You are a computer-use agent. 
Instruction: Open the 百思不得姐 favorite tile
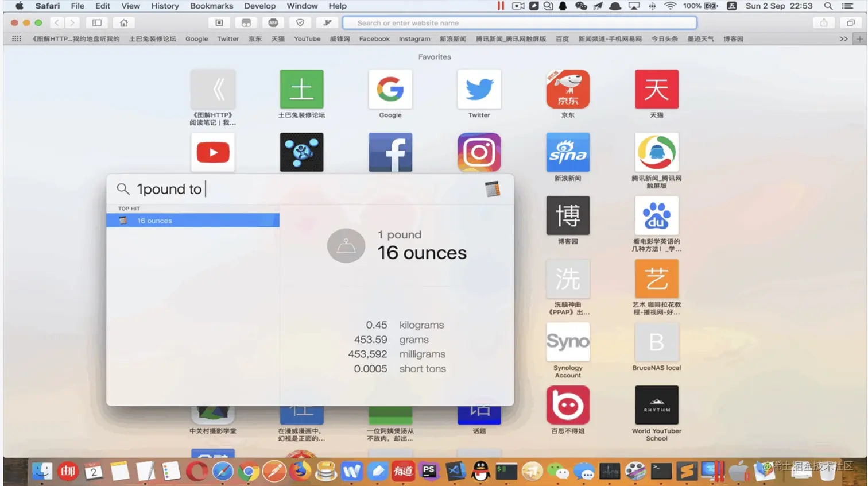tap(568, 405)
